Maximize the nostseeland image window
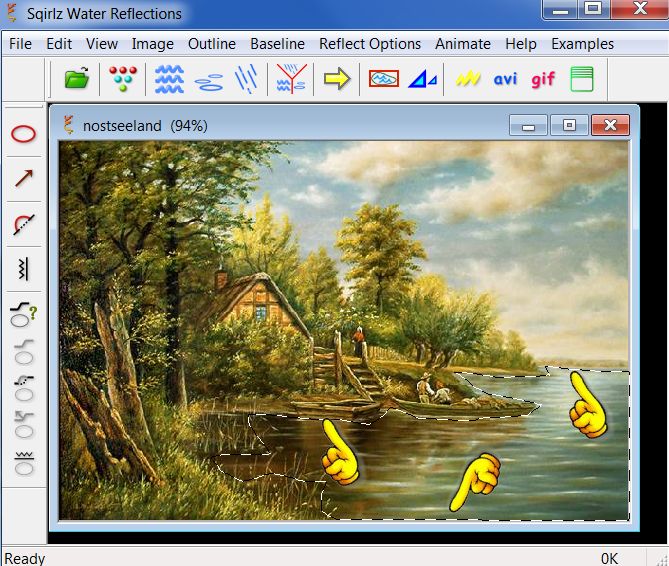 (569, 125)
